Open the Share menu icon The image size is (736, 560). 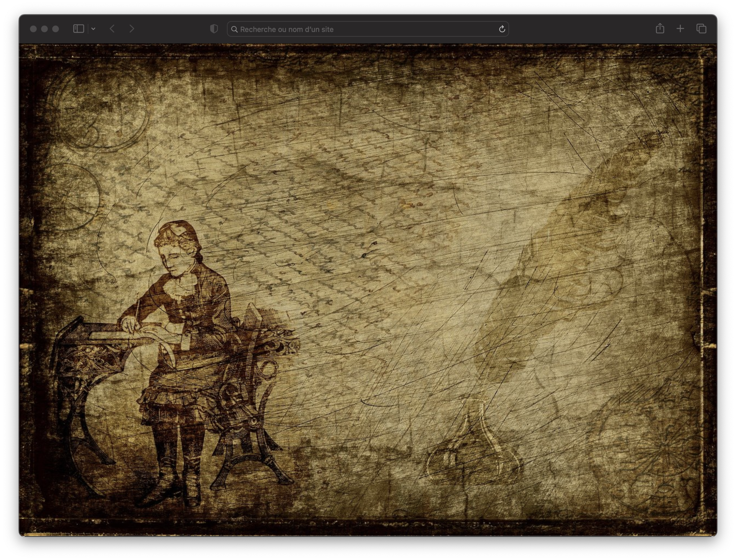(x=660, y=28)
